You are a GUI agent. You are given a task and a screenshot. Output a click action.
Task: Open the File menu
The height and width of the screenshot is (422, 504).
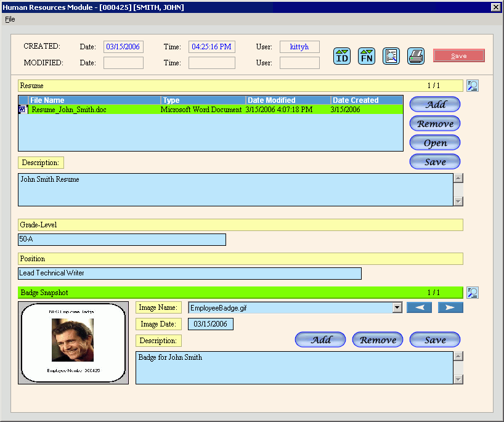click(x=10, y=19)
